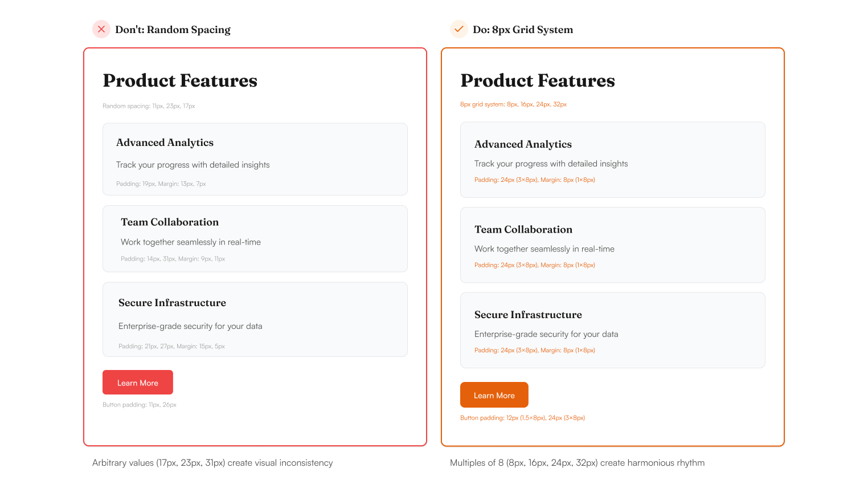Image resolution: width=868 pixels, height=488 pixels.
Task: Click the "Arbitrary values" footer note
Action: click(212, 463)
